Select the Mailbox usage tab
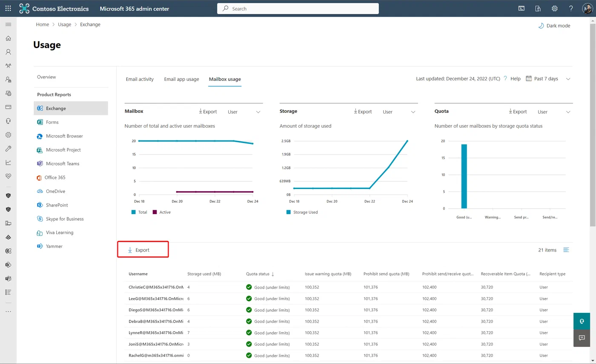 pos(225,79)
